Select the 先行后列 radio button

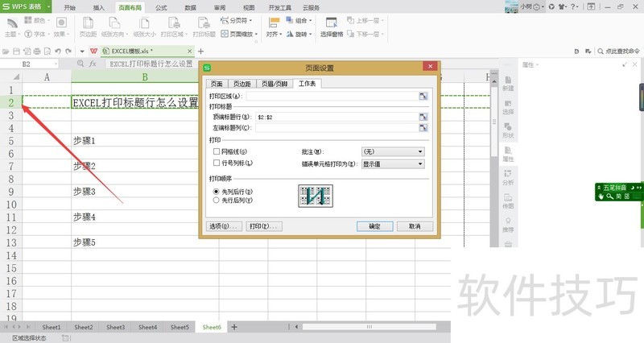216,199
